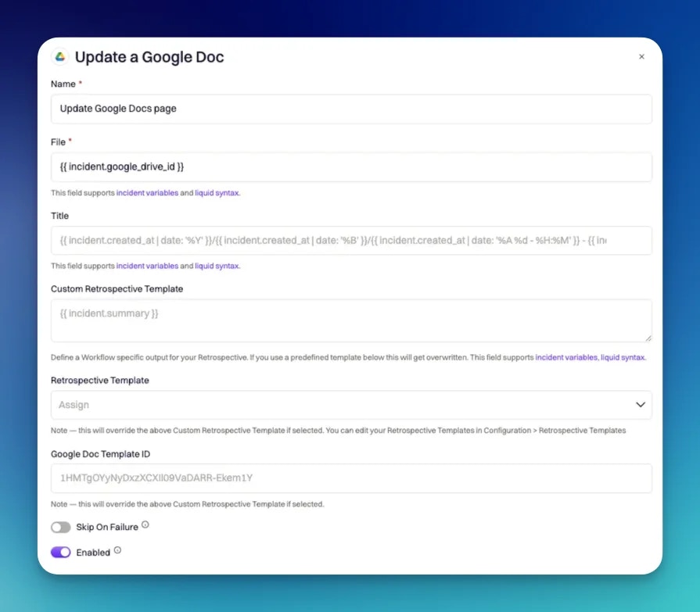700x612 pixels.
Task: Click the File input field
Action: [351, 166]
